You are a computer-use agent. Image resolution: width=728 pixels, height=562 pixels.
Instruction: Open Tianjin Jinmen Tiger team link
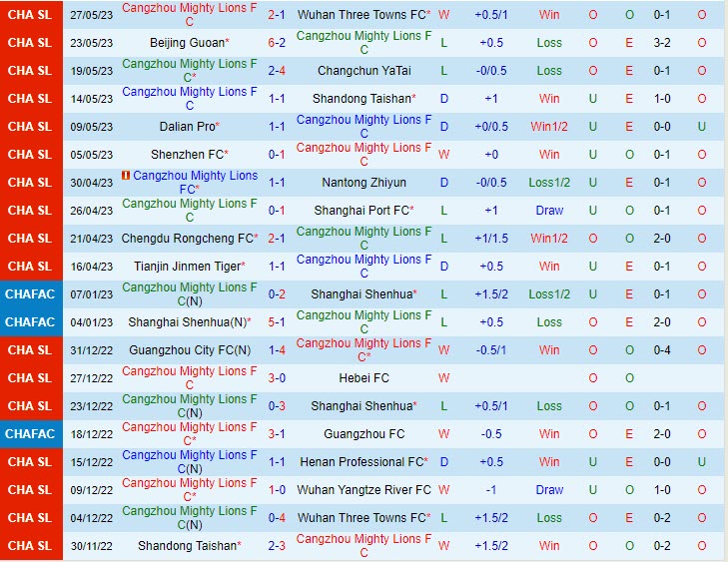pyautogui.click(x=188, y=266)
